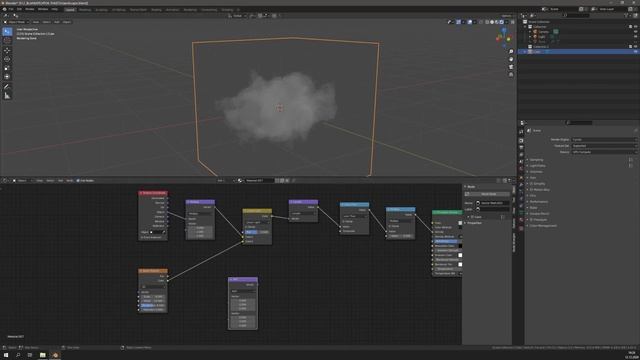This screenshot has width=640, height=360.
Task: Select the Move tool
Action: click(7, 51)
